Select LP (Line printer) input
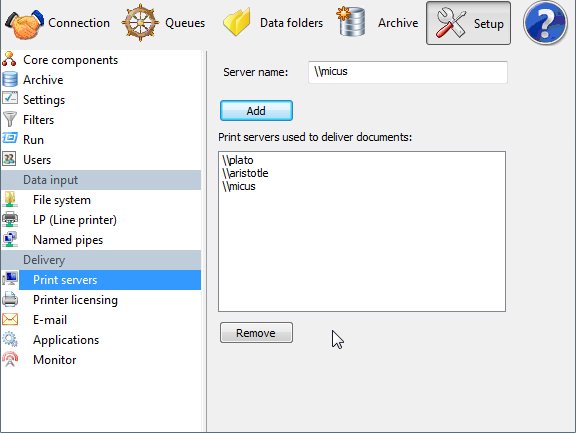This screenshot has height=433, width=576. point(75,220)
